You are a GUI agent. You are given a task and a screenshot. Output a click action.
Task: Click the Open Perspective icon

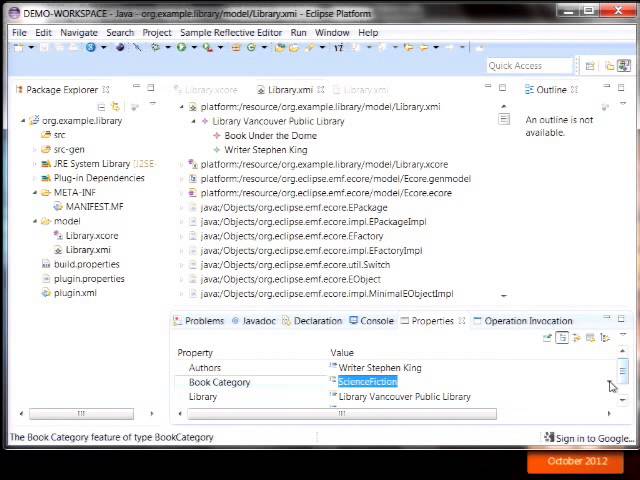(x=590, y=66)
